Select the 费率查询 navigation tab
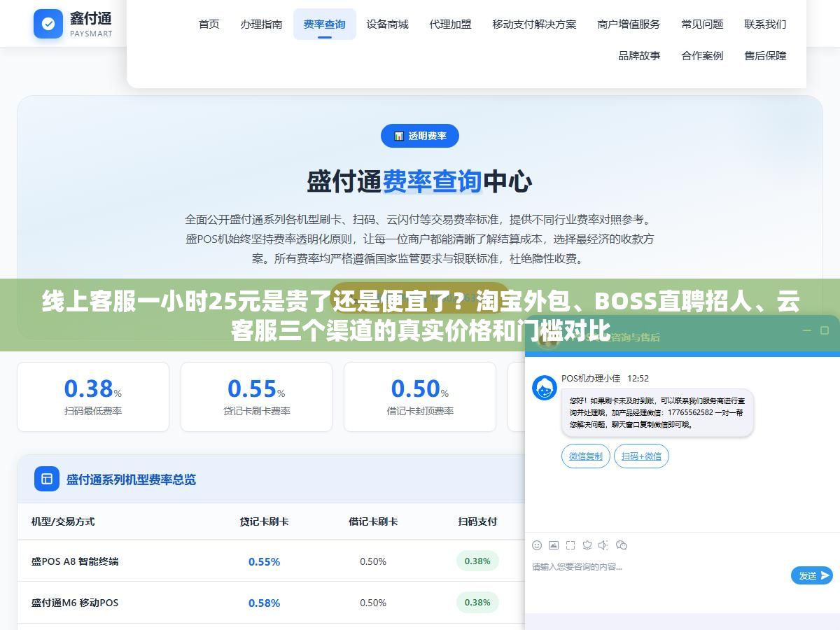840x630 pixels. click(x=324, y=24)
